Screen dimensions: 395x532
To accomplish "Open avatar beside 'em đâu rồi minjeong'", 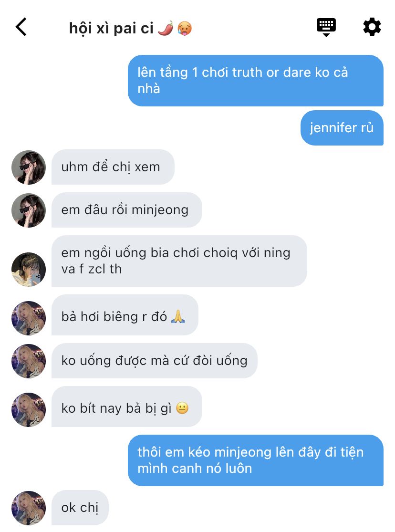I will pyautogui.click(x=29, y=210).
